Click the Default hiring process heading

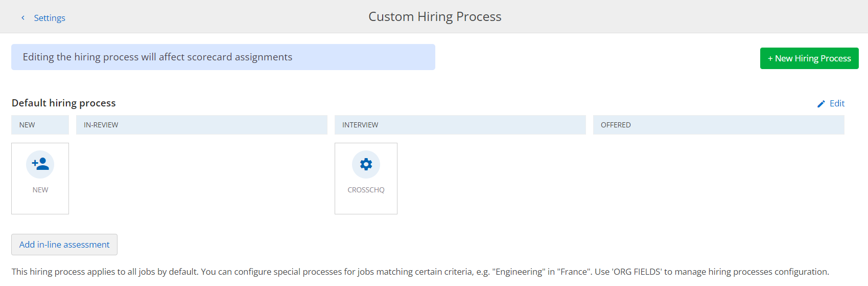[x=64, y=103]
